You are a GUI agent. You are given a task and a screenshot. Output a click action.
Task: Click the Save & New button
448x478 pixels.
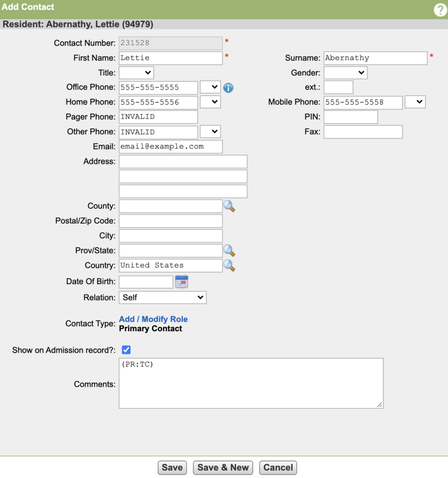click(x=223, y=468)
